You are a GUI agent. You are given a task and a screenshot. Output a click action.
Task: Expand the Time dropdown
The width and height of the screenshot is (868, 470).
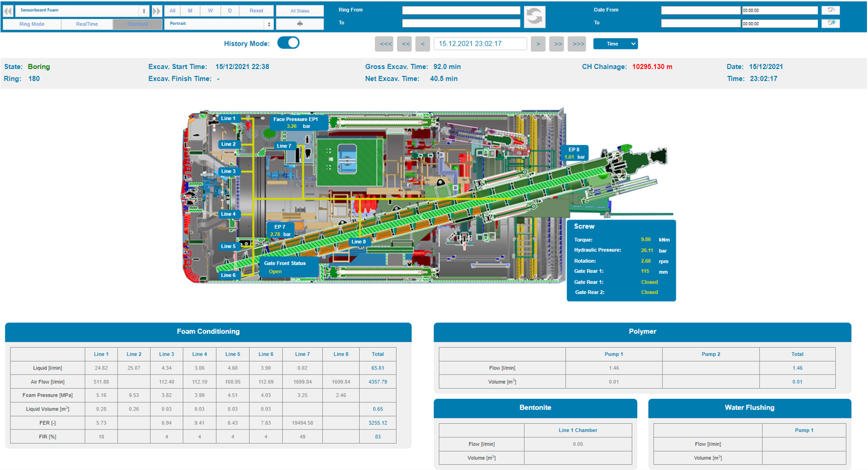[615, 44]
